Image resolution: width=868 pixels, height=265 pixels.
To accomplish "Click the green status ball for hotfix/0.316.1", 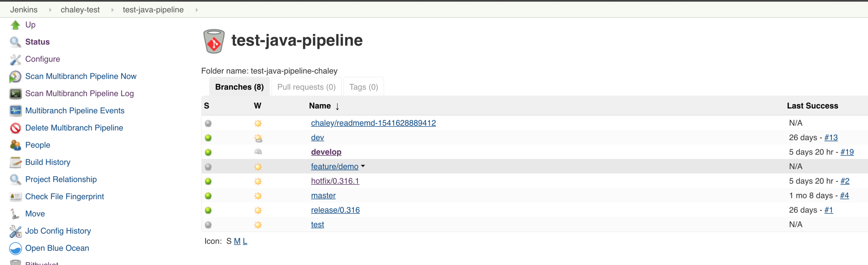I will [208, 181].
